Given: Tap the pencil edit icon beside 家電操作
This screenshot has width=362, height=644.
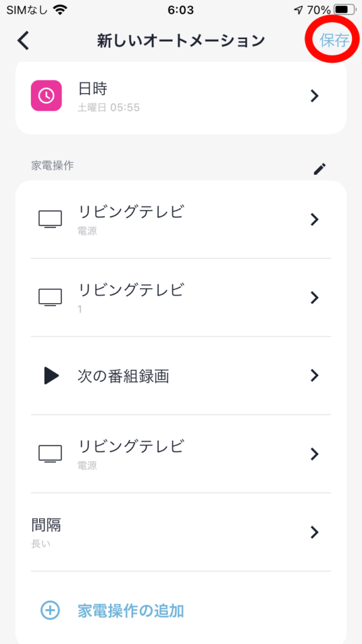Looking at the screenshot, I should pyautogui.click(x=320, y=169).
